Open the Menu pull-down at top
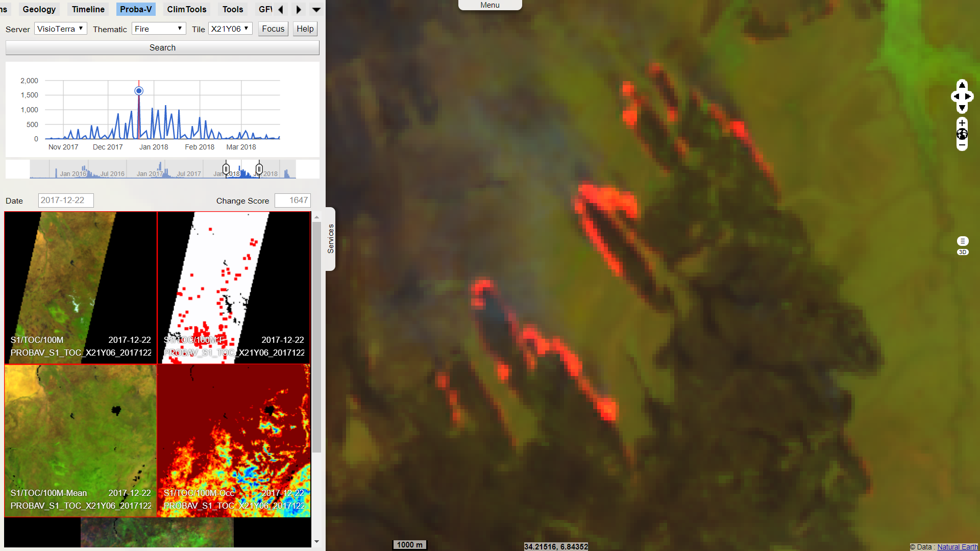The width and height of the screenshot is (980, 551). point(490,5)
